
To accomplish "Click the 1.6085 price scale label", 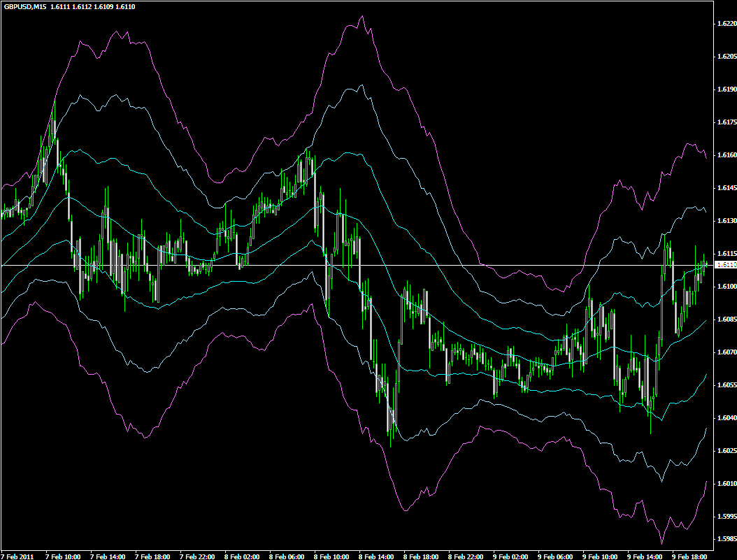I will click(727, 320).
